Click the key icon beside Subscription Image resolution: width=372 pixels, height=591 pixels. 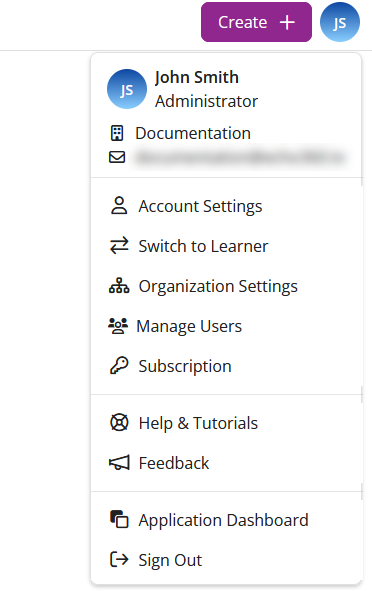pyautogui.click(x=119, y=366)
